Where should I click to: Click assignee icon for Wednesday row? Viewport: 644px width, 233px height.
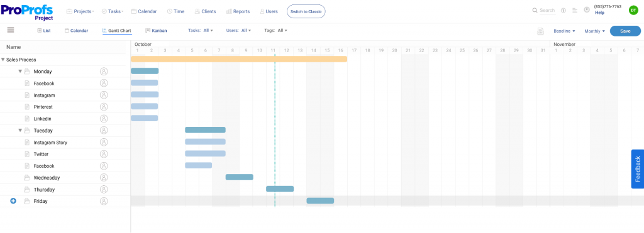tap(104, 178)
